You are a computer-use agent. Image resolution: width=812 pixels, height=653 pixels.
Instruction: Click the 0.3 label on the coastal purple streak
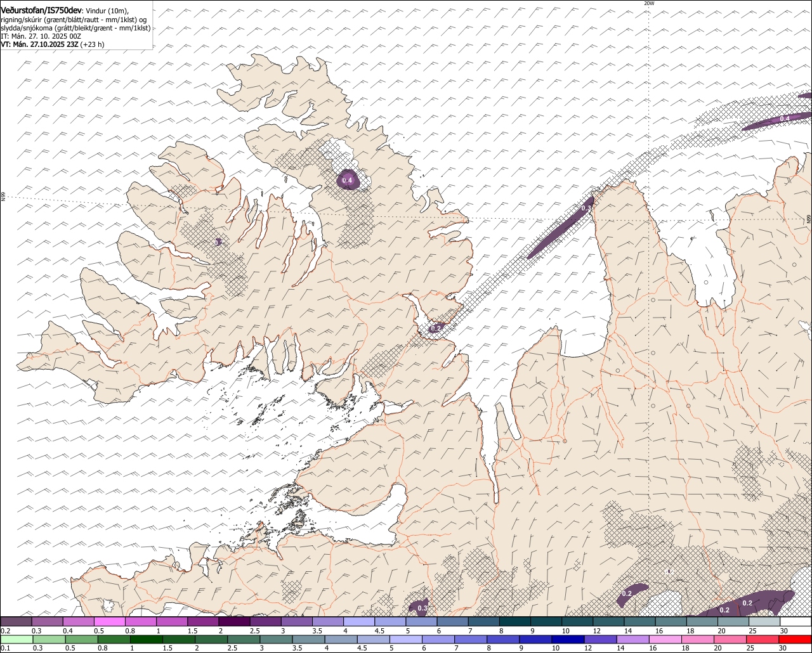[586, 208]
